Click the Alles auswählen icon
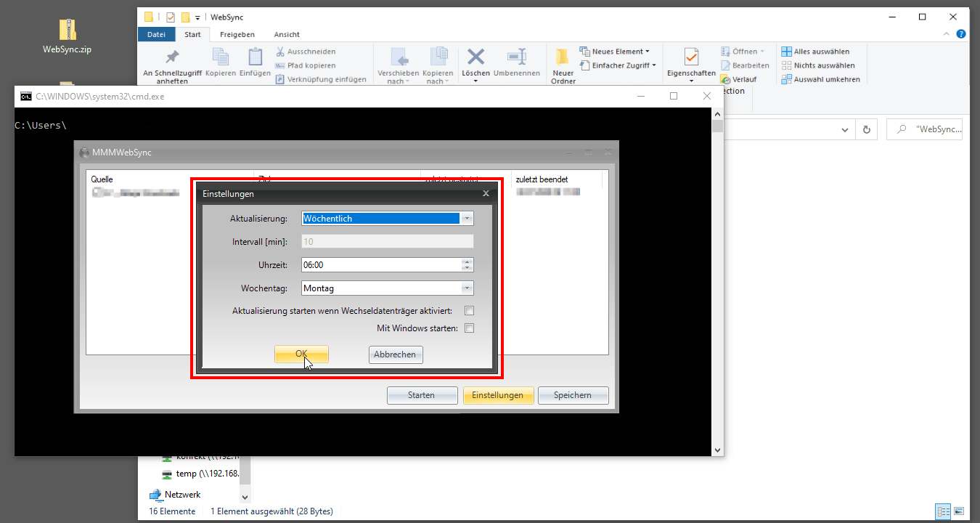The height and width of the screenshot is (523, 980). click(x=787, y=52)
